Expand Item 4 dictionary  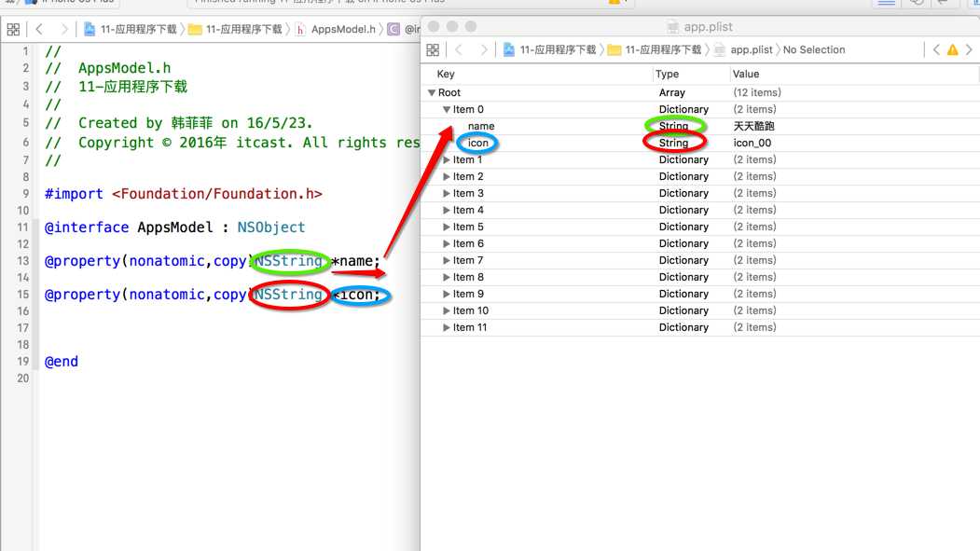(x=447, y=211)
